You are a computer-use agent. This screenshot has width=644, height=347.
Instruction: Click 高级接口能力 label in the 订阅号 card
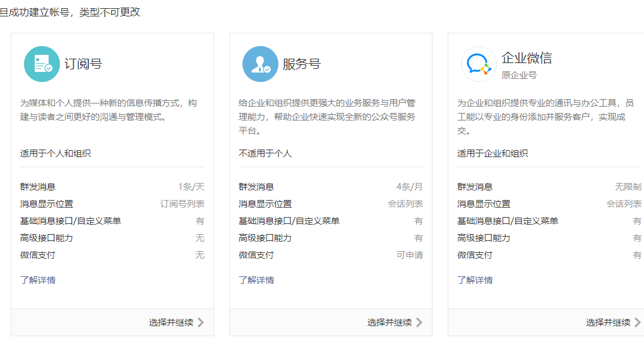coord(47,238)
